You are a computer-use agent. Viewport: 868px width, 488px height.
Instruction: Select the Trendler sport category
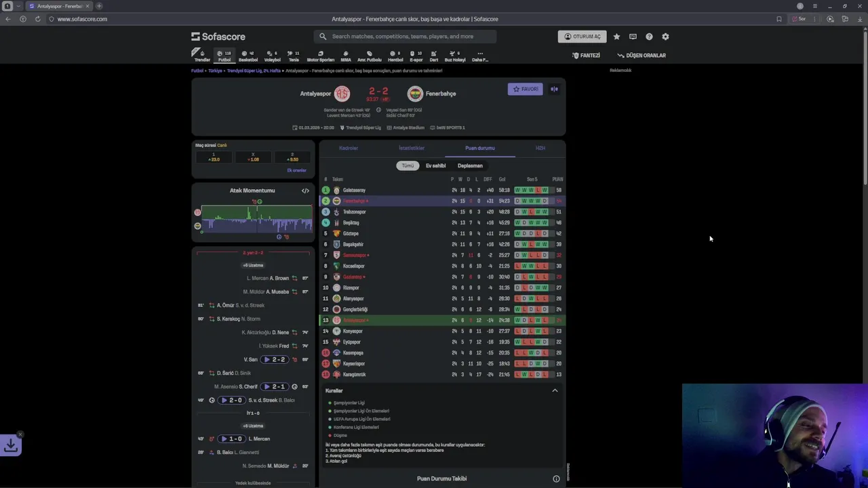[202, 56]
